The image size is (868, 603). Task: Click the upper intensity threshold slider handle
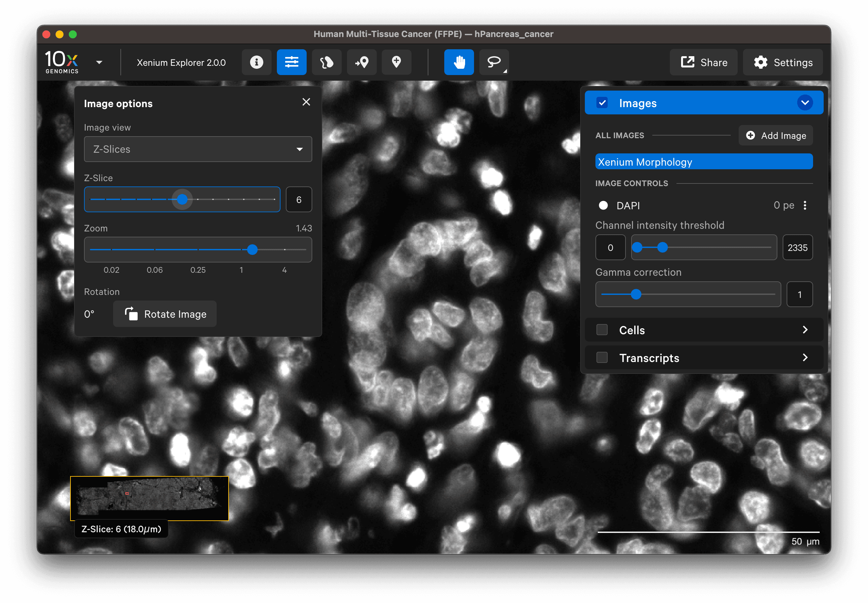coord(662,248)
